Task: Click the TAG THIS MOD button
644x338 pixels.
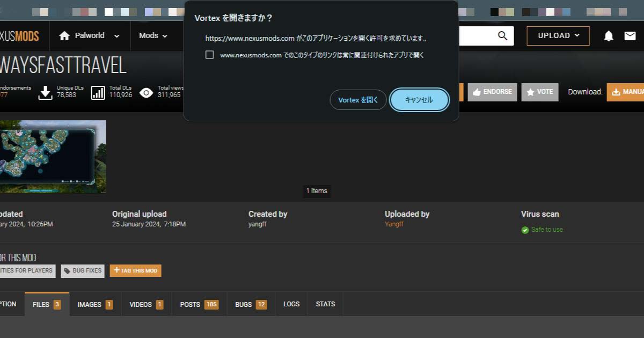Action: tap(136, 270)
